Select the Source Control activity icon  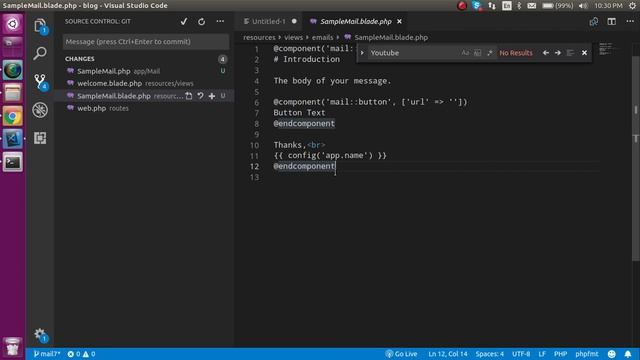pos(40,82)
